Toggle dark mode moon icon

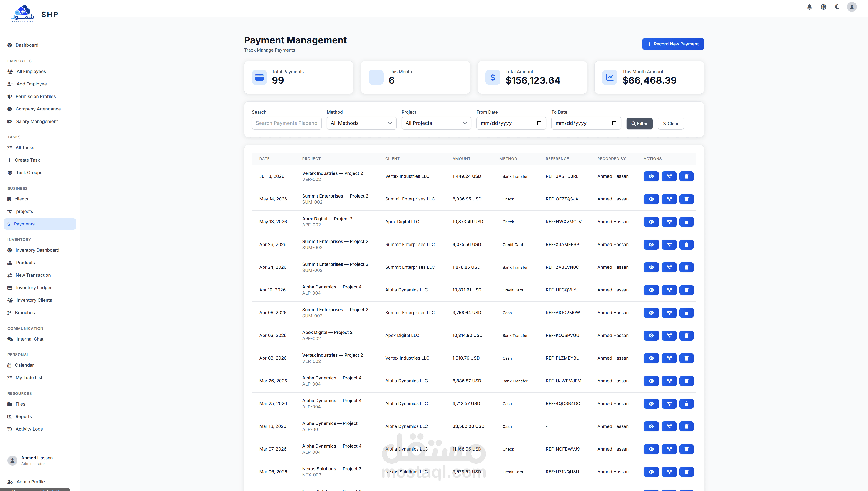(x=837, y=7)
